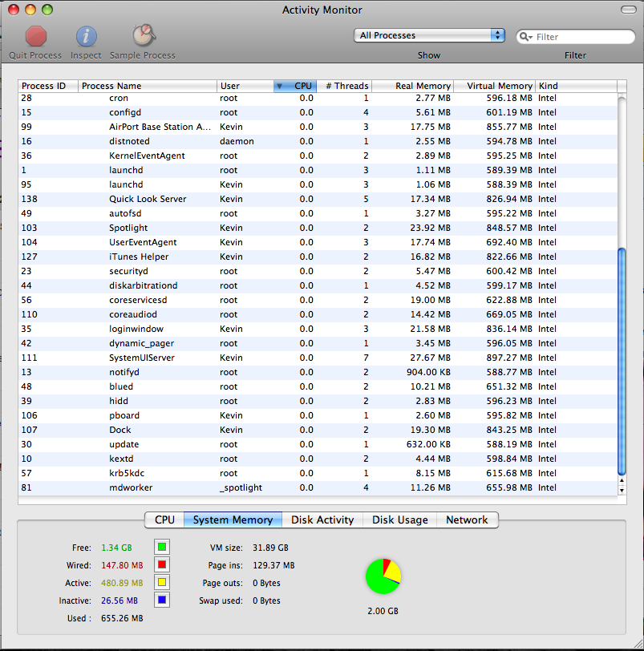Screen dimensions: 644x651
Task: Select the krb5kdc process row
Action: (318, 473)
